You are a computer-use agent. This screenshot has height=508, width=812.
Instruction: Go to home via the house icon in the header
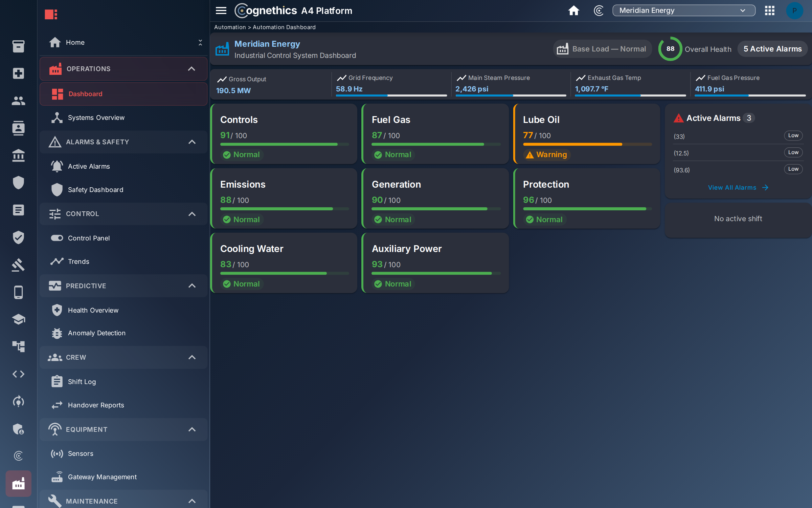(573, 10)
